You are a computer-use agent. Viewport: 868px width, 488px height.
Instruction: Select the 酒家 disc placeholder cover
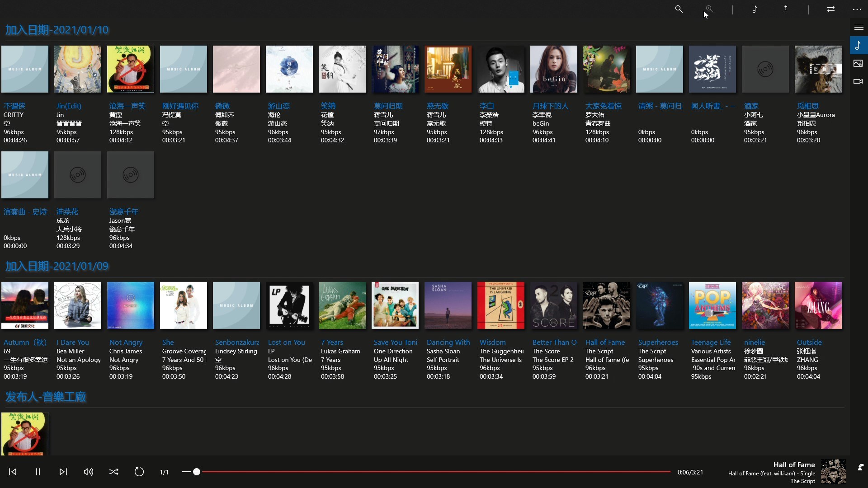coord(765,69)
